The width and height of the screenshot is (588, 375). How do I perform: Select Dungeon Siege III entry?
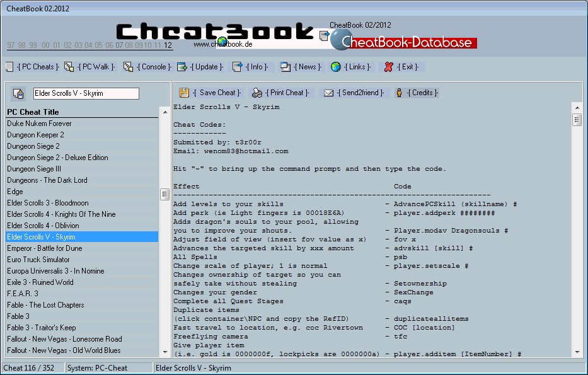(82, 169)
